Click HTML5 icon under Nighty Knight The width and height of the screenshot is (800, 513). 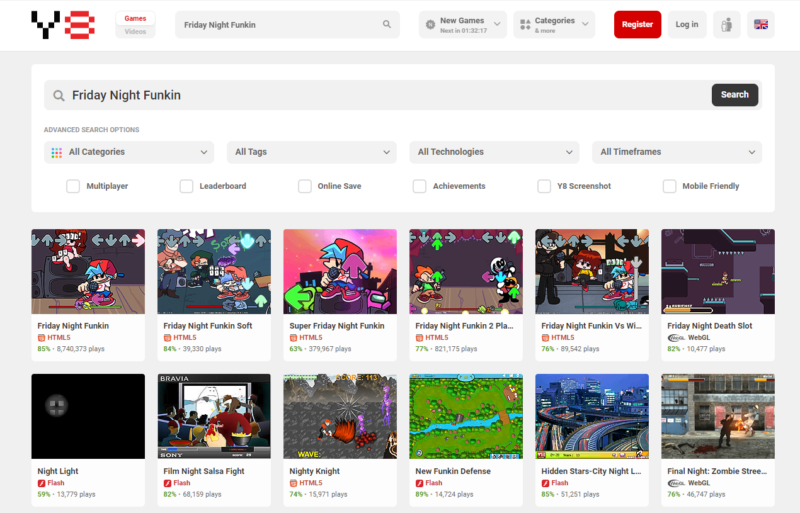293,483
